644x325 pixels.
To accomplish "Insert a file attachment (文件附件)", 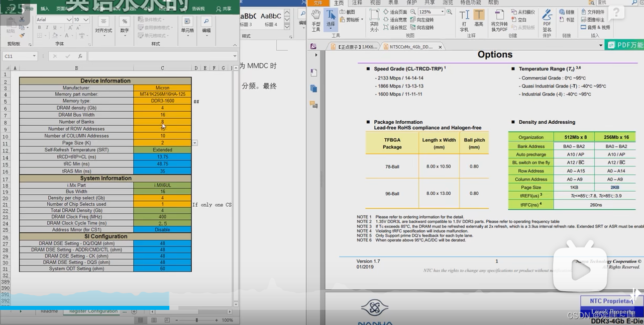I will coord(593,12).
